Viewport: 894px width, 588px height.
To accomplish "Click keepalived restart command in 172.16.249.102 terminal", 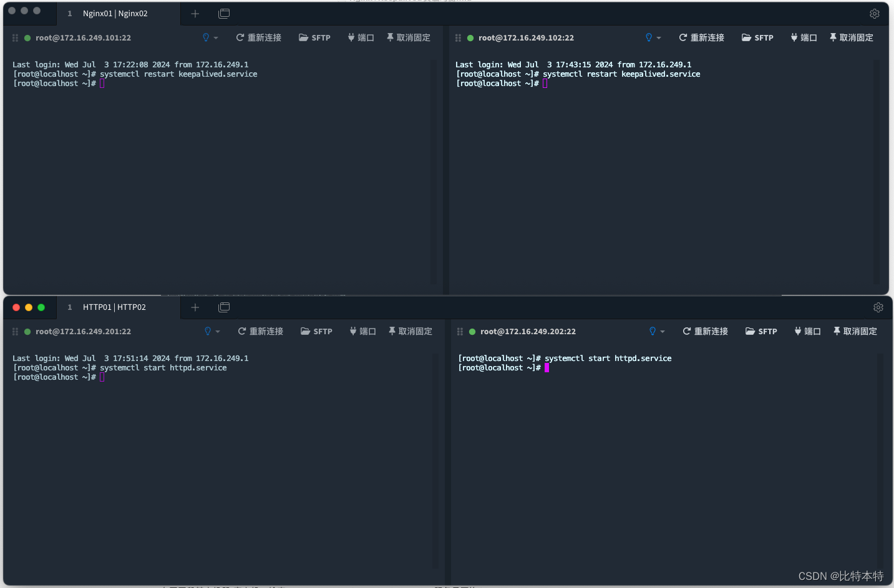I will [621, 74].
